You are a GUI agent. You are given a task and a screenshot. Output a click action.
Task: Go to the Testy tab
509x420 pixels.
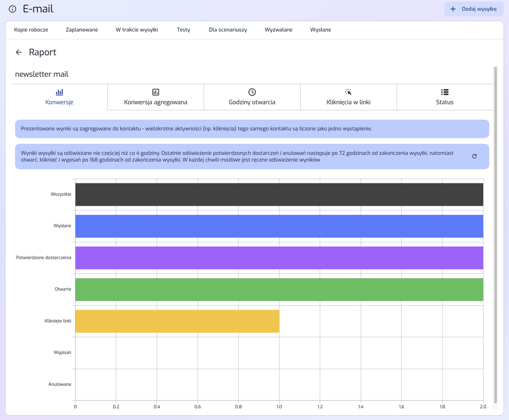click(x=184, y=30)
